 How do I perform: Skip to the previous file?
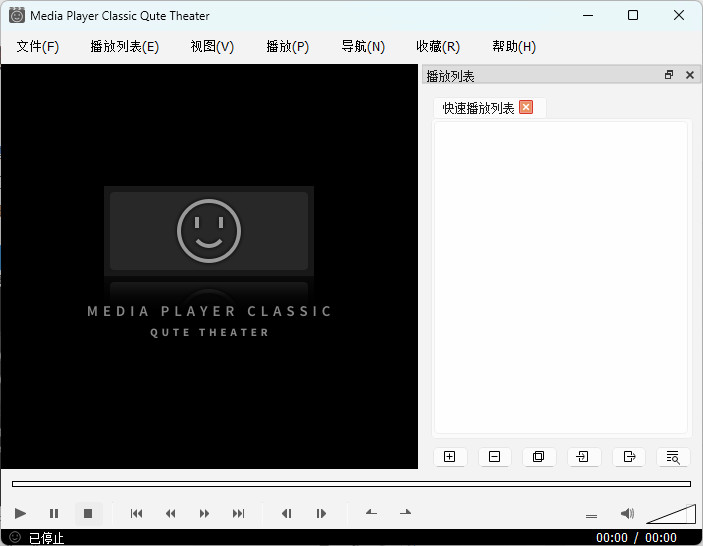tap(136, 513)
